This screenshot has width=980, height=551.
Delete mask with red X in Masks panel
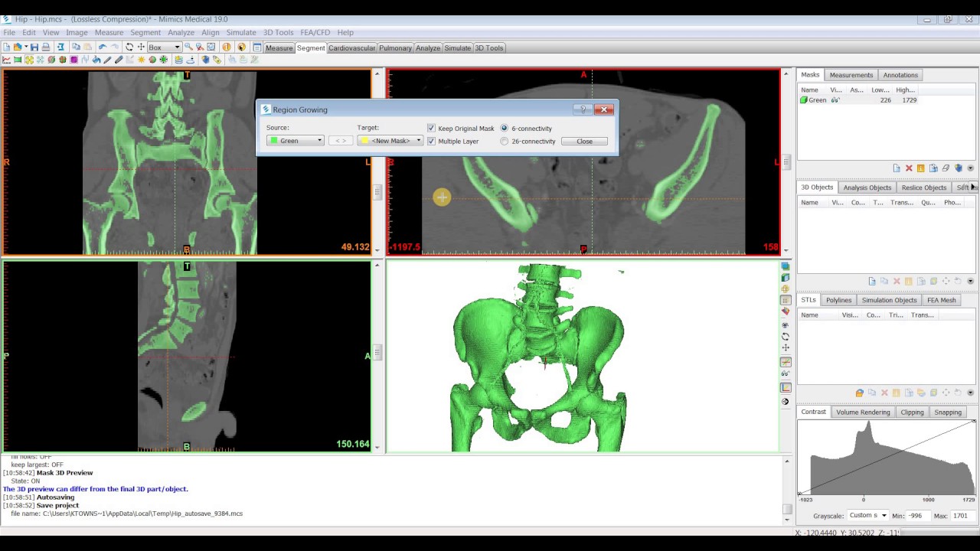909,168
